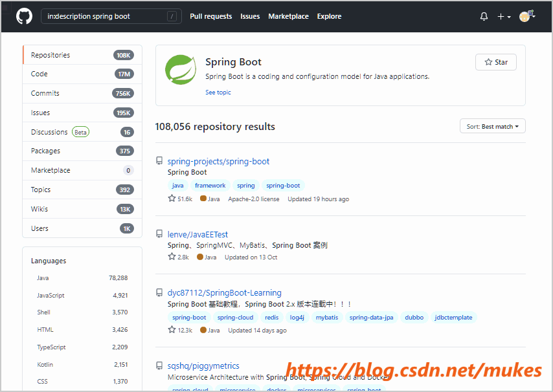
Task: Open the Sort: Best match dropdown
Action: (x=492, y=126)
